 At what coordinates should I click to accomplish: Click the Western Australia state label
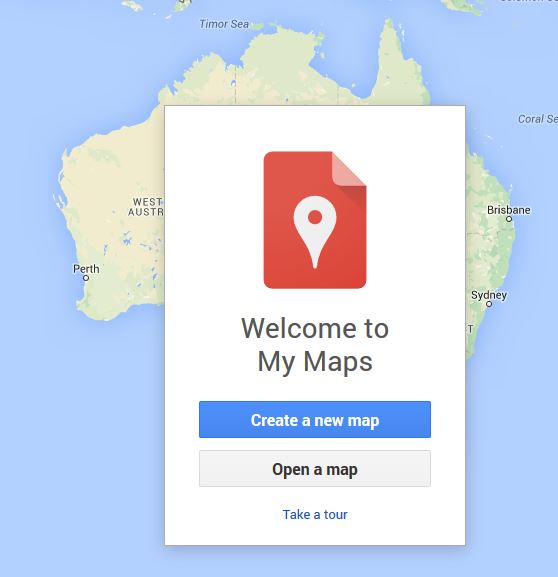point(146,207)
